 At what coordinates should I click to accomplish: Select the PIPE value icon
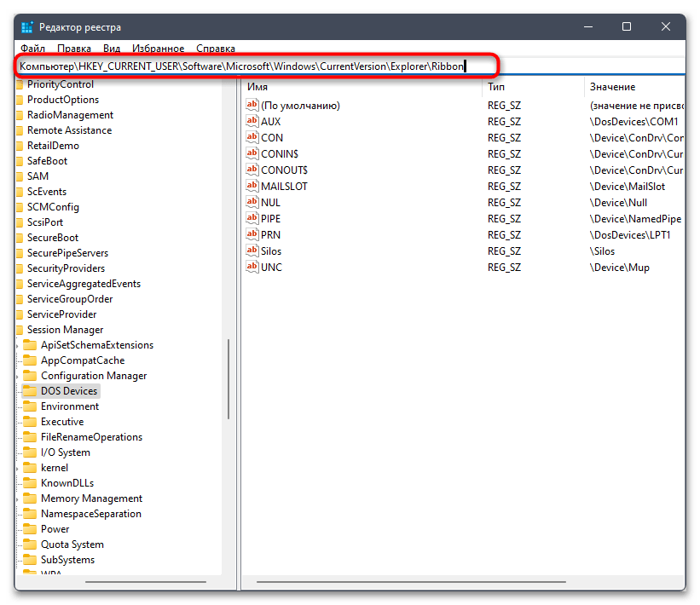coord(252,218)
